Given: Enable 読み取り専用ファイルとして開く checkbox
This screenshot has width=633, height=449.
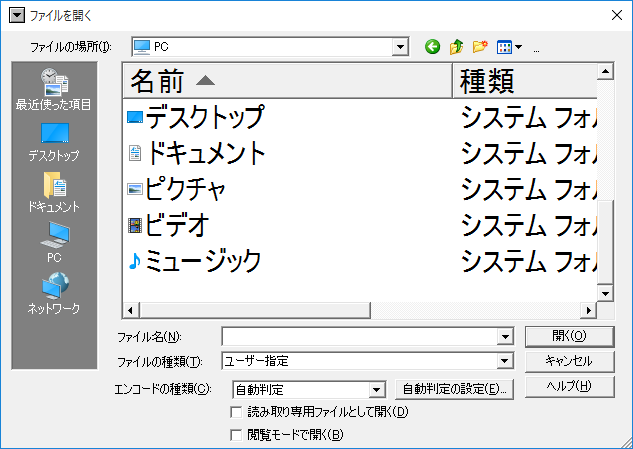Looking at the screenshot, I should [x=237, y=412].
